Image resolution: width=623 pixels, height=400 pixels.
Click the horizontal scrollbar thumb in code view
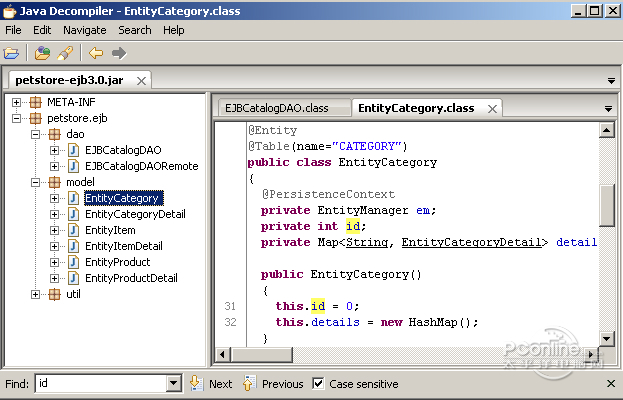click(x=262, y=354)
